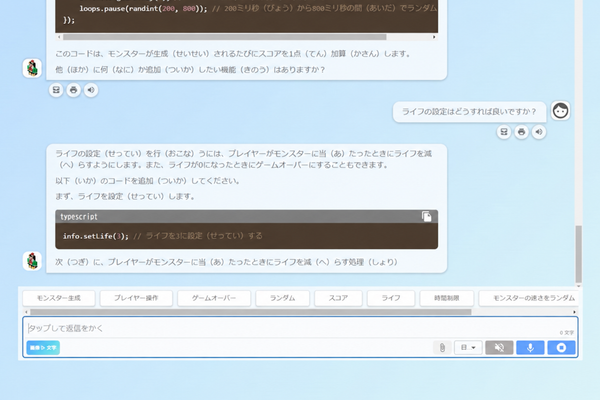Screen dimensions: 600x400
Task: Click the bot avatar beside the score message
Action: coord(32,68)
